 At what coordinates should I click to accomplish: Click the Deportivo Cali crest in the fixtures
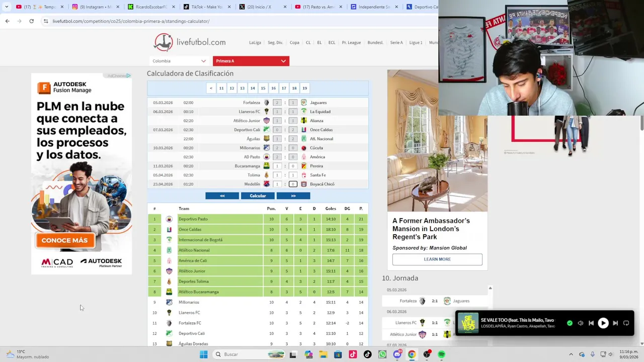click(267, 130)
